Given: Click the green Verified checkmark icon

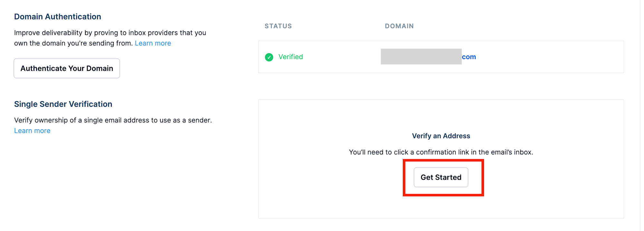Looking at the screenshot, I should [269, 57].
